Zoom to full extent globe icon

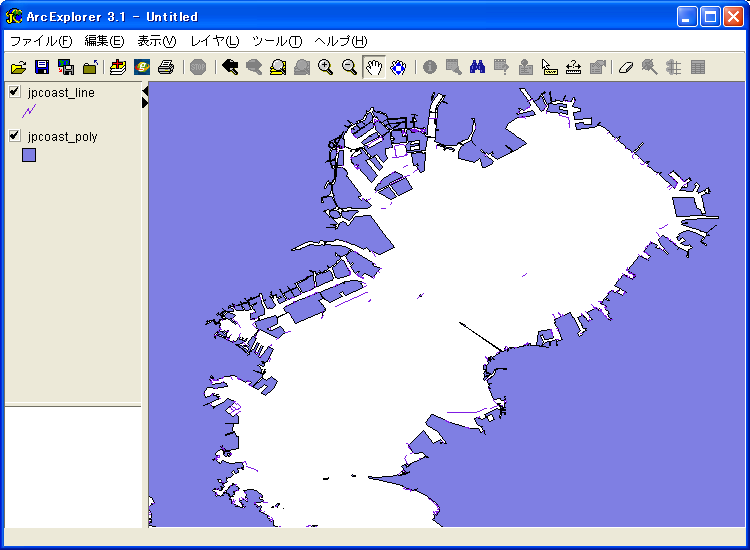coord(398,67)
